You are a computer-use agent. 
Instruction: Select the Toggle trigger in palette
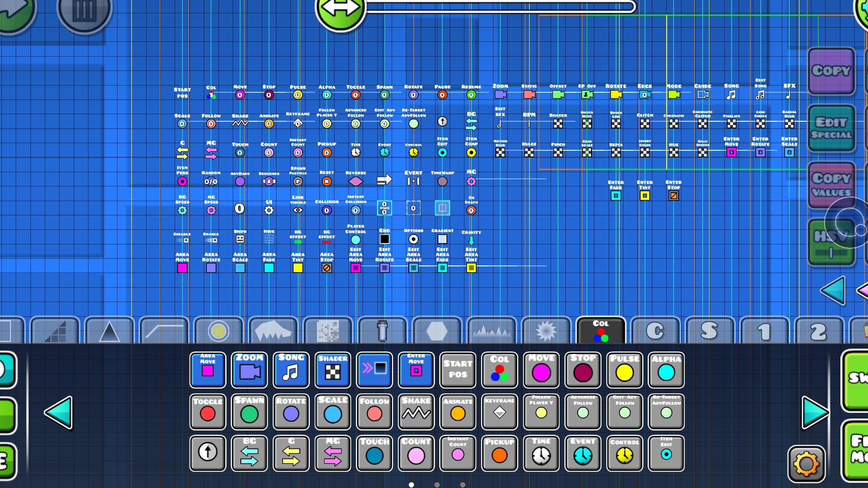[x=207, y=412]
